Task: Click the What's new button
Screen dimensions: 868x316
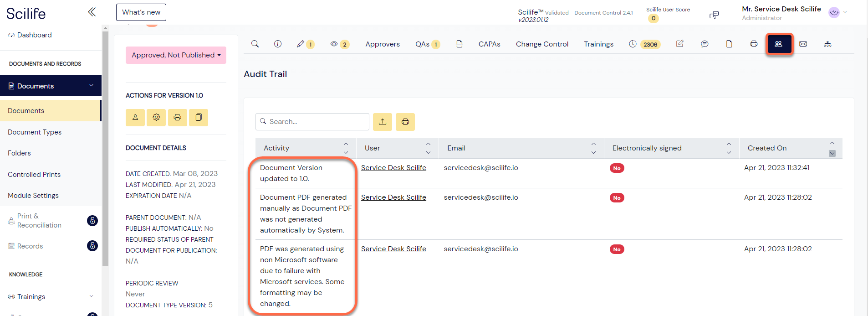Action: pyautogui.click(x=141, y=12)
